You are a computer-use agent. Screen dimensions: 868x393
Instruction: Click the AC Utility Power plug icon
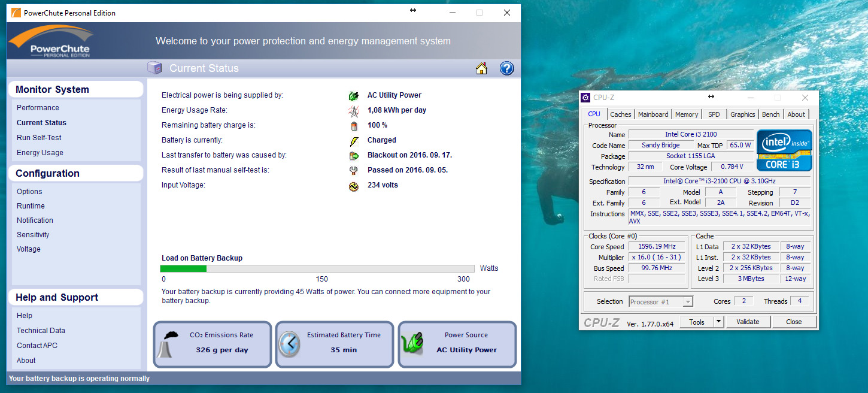point(354,95)
